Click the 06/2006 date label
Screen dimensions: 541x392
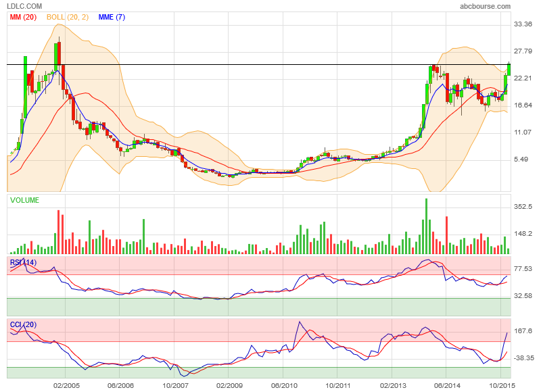[120, 385]
